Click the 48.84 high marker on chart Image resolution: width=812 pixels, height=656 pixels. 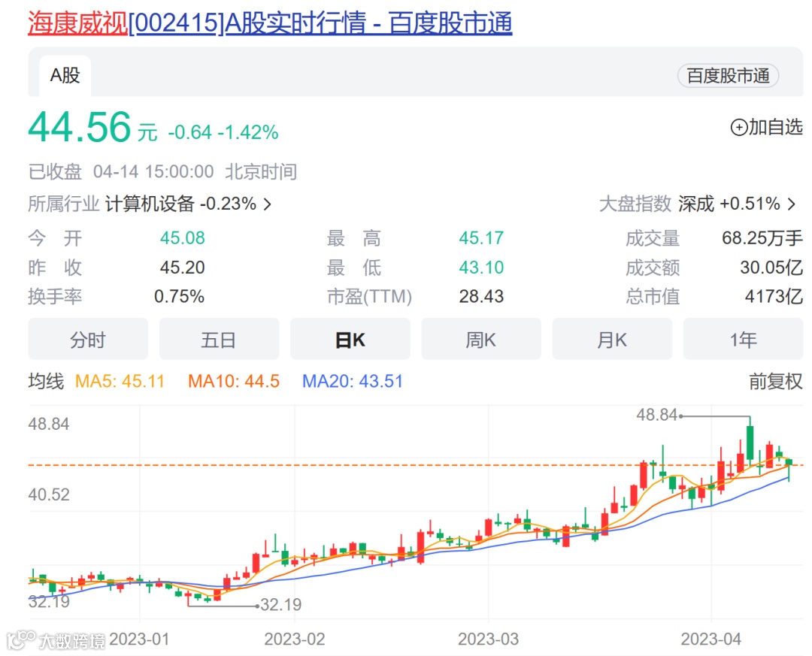point(656,415)
